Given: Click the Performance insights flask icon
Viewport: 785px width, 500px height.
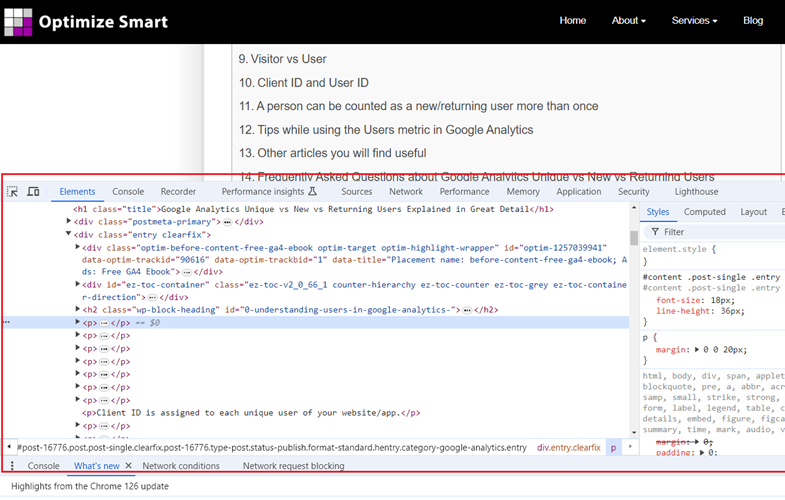Looking at the screenshot, I should point(312,191).
